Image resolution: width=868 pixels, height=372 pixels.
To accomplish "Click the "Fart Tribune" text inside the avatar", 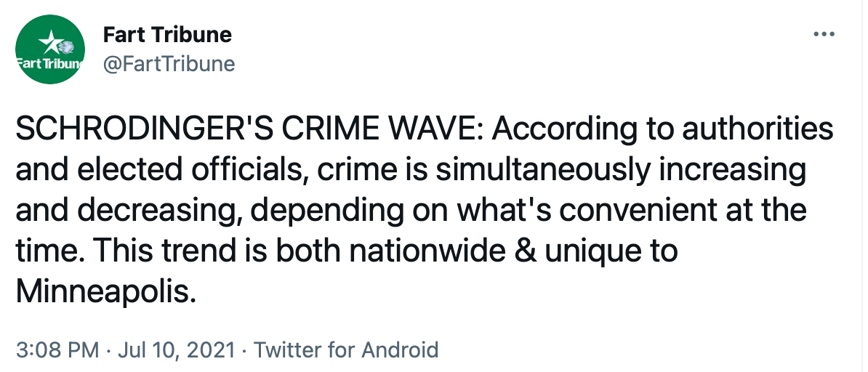I will click(50, 63).
